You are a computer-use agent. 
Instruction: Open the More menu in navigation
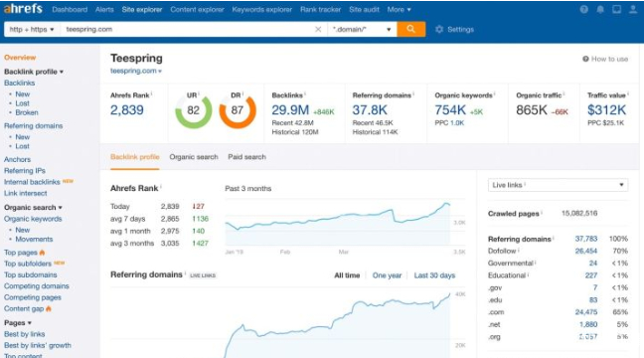[399, 9]
